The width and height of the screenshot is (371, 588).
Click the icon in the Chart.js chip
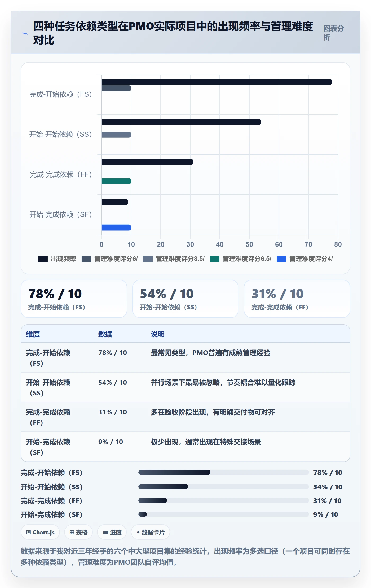[29, 532]
